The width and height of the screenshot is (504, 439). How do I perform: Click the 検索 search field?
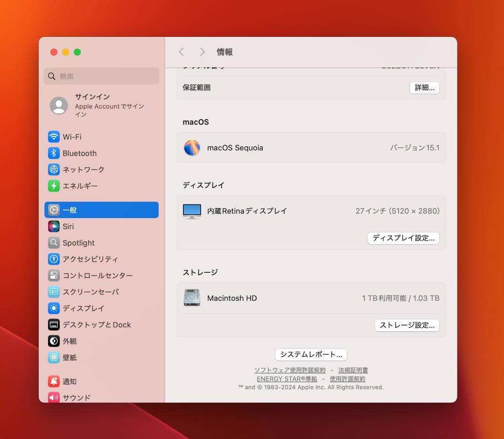pyautogui.click(x=101, y=76)
